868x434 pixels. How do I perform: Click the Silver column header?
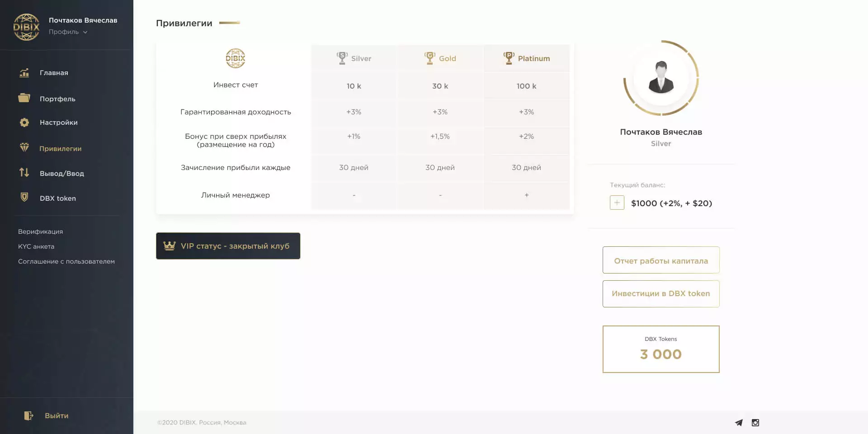[x=354, y=58]
